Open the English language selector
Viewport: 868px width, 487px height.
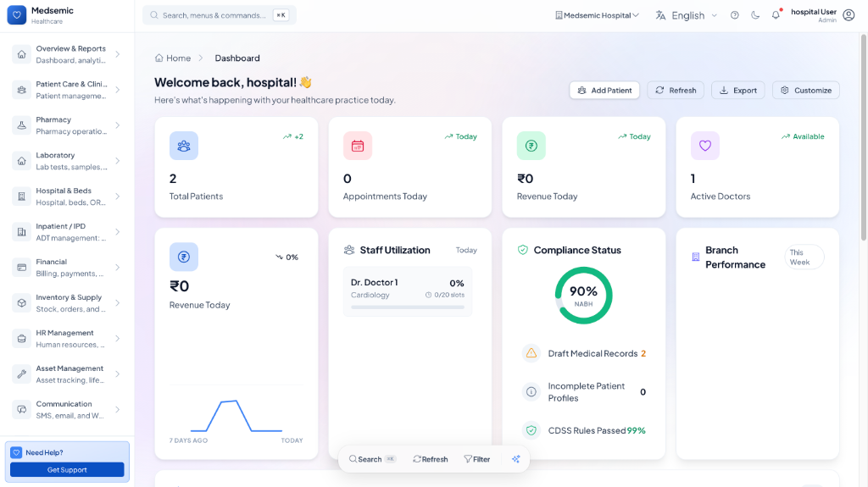pyautogui.click(x=687, y=15)
